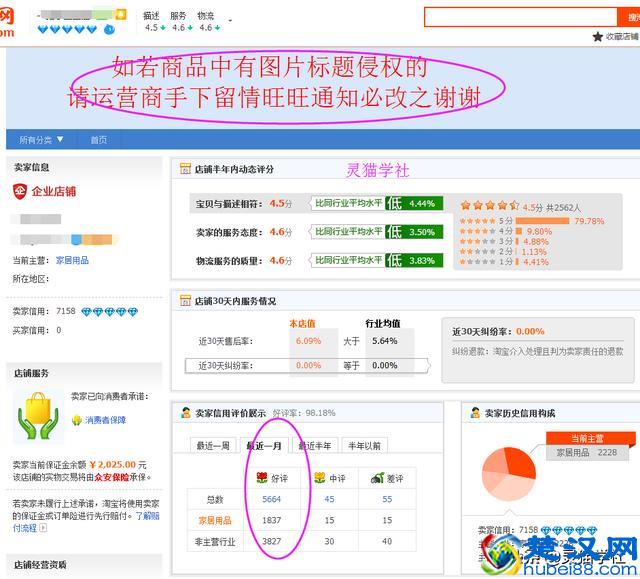The height and width of the screenshot is (579, 640).
Task: Click the total positive reviews 5664
Action: coord(271,499)
